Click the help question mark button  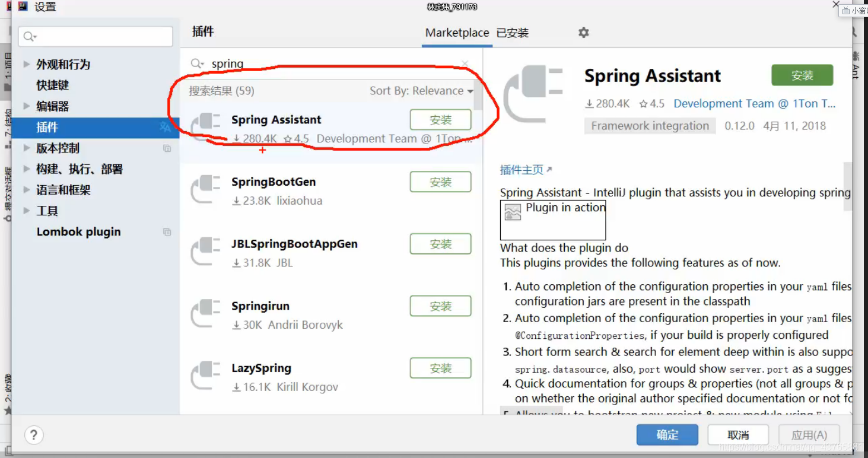[34, 435]
